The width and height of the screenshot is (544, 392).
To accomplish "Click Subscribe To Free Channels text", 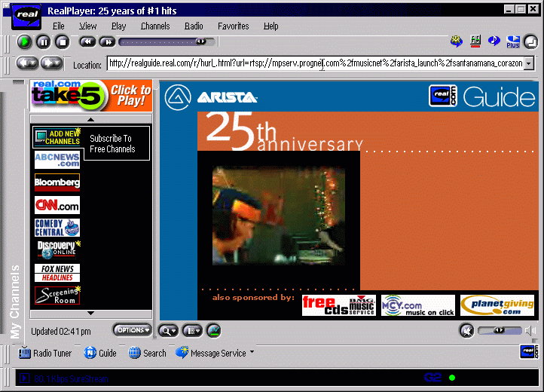I will pos(112,143).
